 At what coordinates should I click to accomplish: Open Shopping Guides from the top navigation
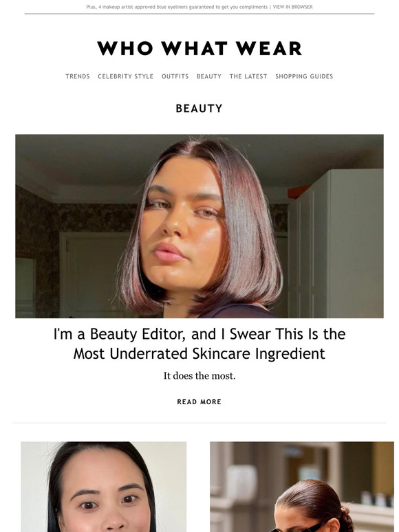pyautogui.click(x=304, y=76)
